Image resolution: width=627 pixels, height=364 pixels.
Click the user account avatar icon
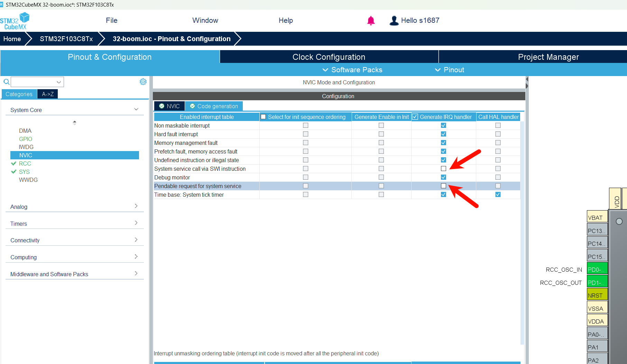pyautogui.click(x=394, y=21)
